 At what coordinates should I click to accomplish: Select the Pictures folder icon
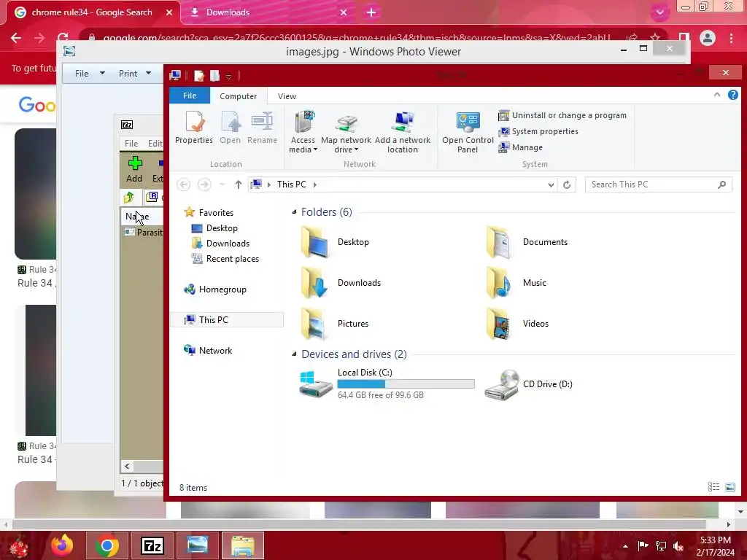click(314, 324)
